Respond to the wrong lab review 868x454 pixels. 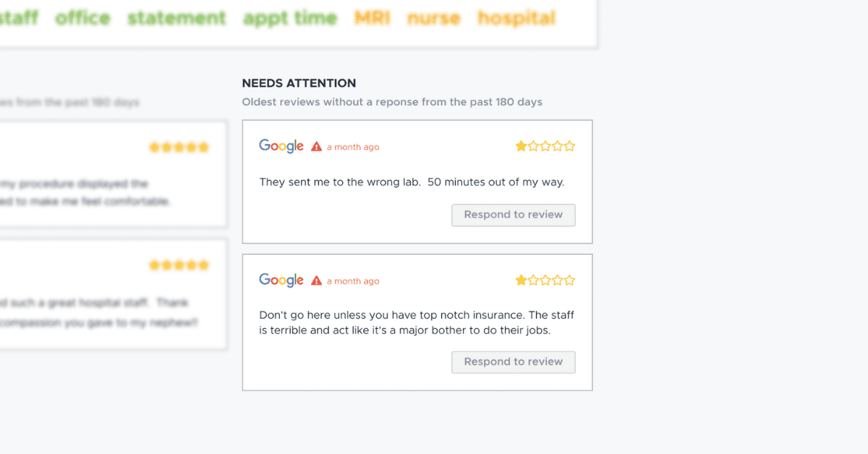[514, 215]
